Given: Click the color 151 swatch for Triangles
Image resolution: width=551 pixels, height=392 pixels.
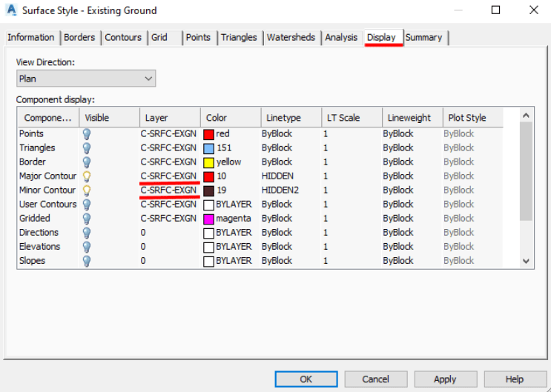Looking at the screenshot, I should coord(208,148).
